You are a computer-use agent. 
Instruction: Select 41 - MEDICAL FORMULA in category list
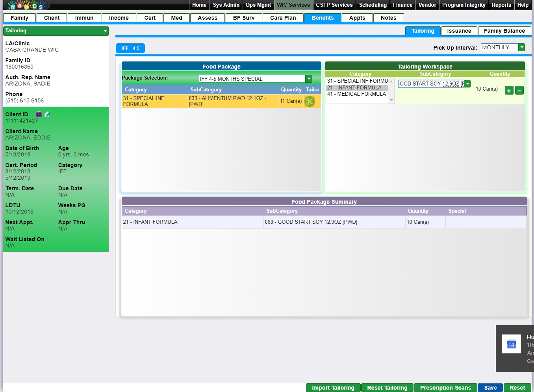click(356, 94)
